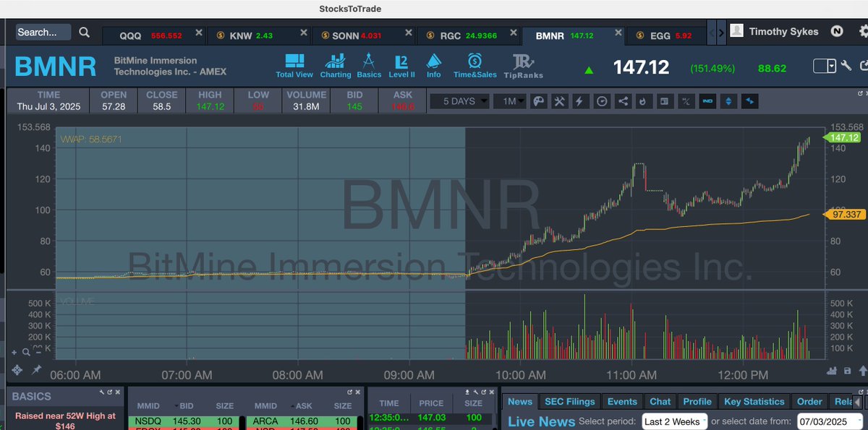Close the BASICS panel
Screen dimensions: 868x430
point(119,391)
